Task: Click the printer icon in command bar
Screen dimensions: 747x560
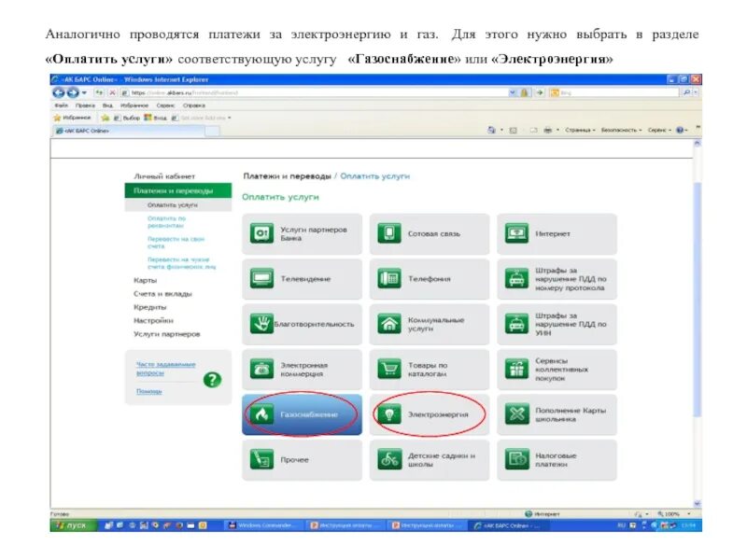Action: click(x=548, y=130)
